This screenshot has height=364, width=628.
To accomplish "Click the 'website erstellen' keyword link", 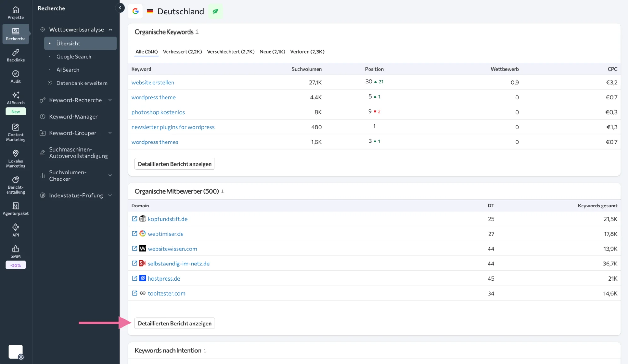I will point(153,83).
